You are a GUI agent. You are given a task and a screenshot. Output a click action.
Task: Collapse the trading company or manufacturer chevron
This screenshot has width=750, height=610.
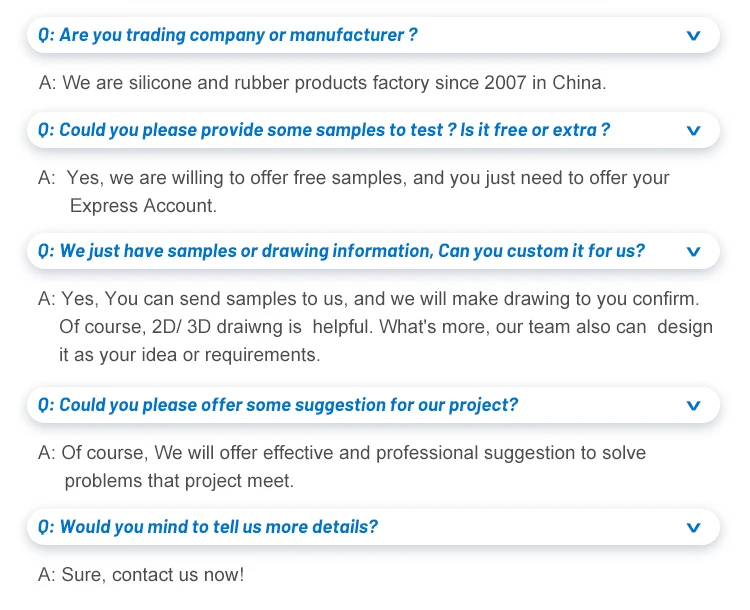click(694, 36)
